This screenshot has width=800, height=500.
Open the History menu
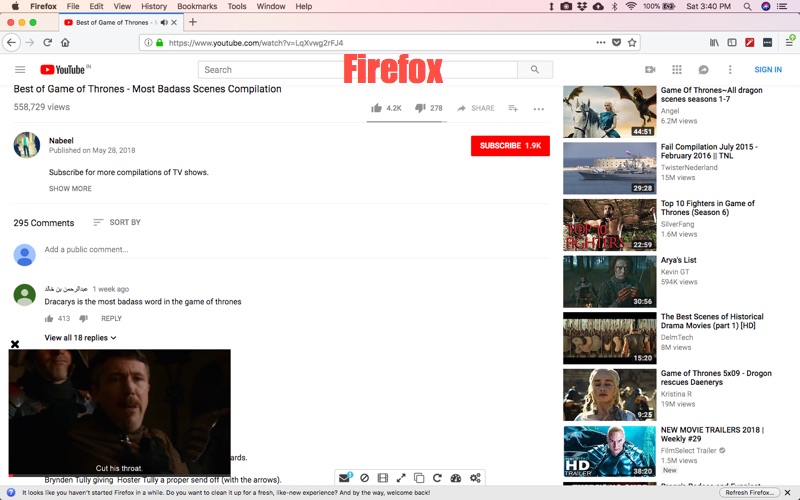(x=154, y=6)
